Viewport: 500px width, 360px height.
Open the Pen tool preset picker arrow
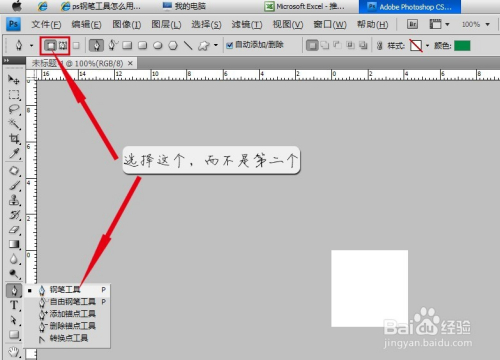coord(31,45)
